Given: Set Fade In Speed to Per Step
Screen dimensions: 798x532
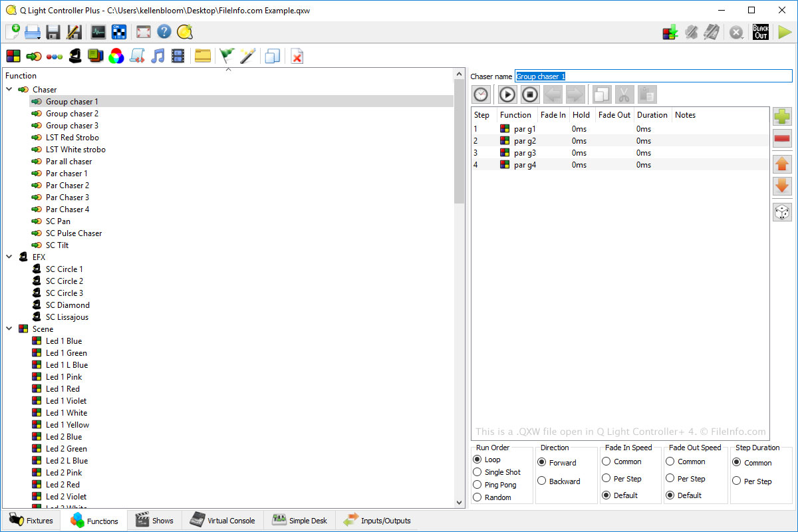Looking at the screenshot, I should click(621, 478).
